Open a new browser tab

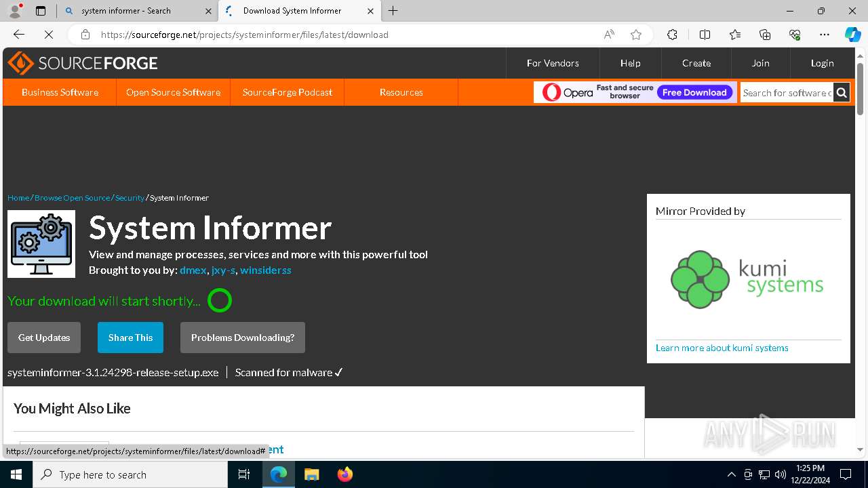coord(393,11)
